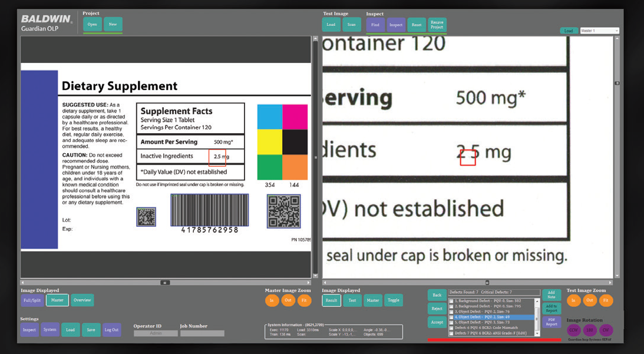644x354 pixels.
Task: Rotate image counter-clockwise with CCW button
Action: click(573, 330)
